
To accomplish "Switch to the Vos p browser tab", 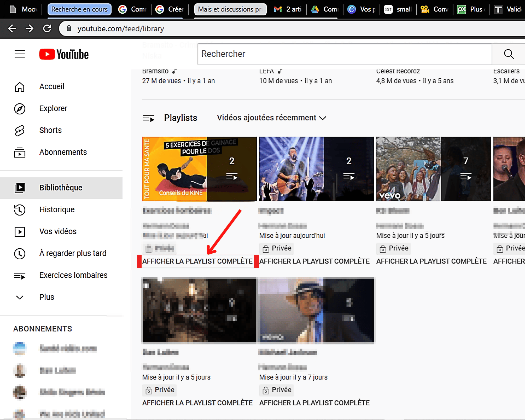I will [x=361, y=9].
